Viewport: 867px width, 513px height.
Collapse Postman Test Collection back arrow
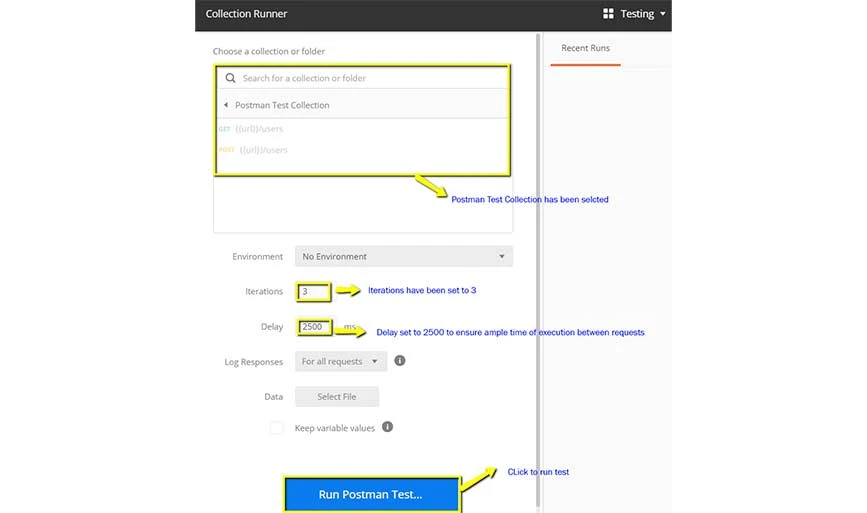[226, 105]
